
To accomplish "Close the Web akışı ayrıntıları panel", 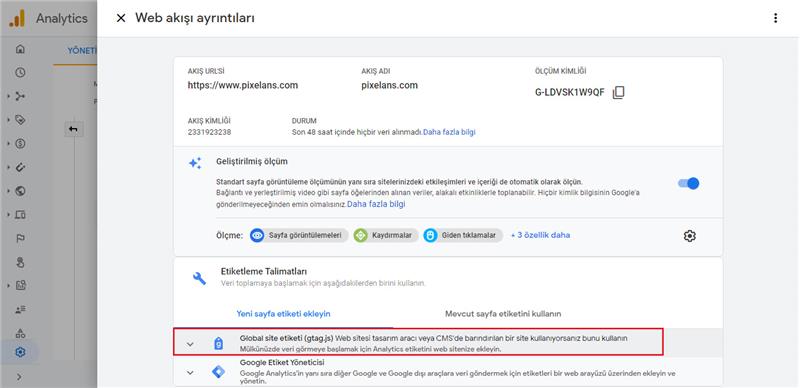I will coord(121,18).
